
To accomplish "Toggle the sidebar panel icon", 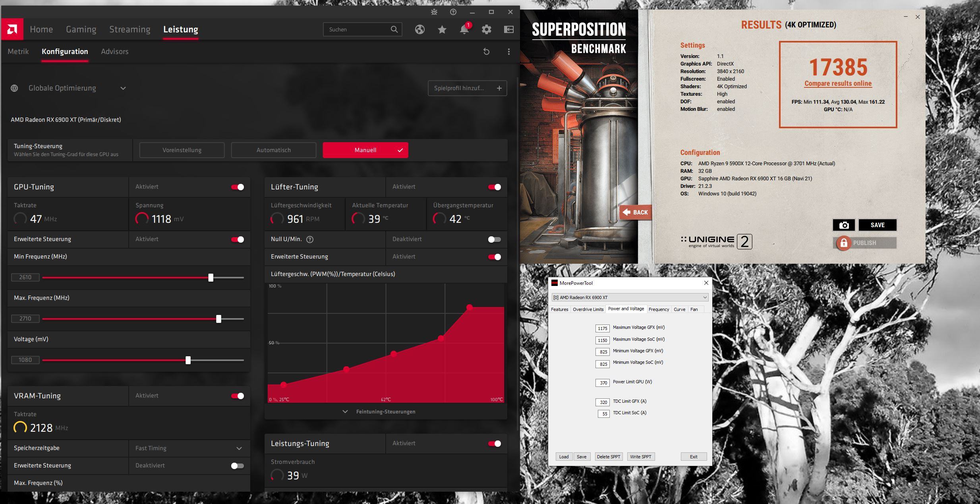I will coord(509,29).
